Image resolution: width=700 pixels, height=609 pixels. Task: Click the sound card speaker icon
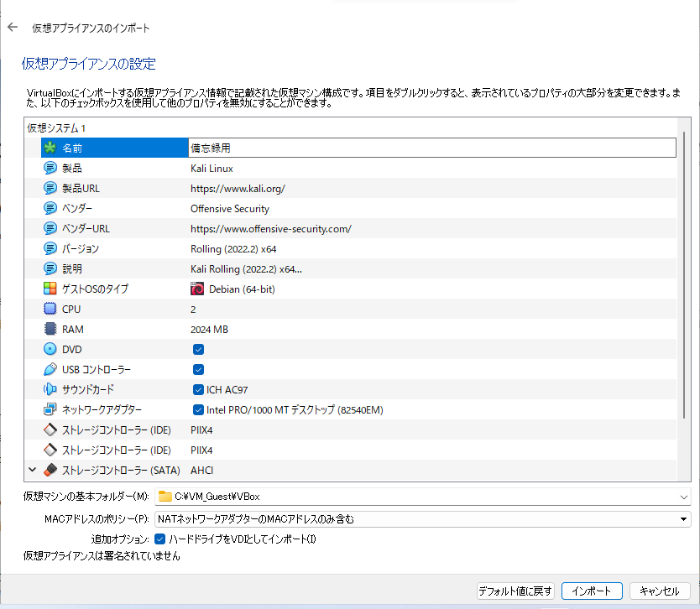[x=50, y=389]
